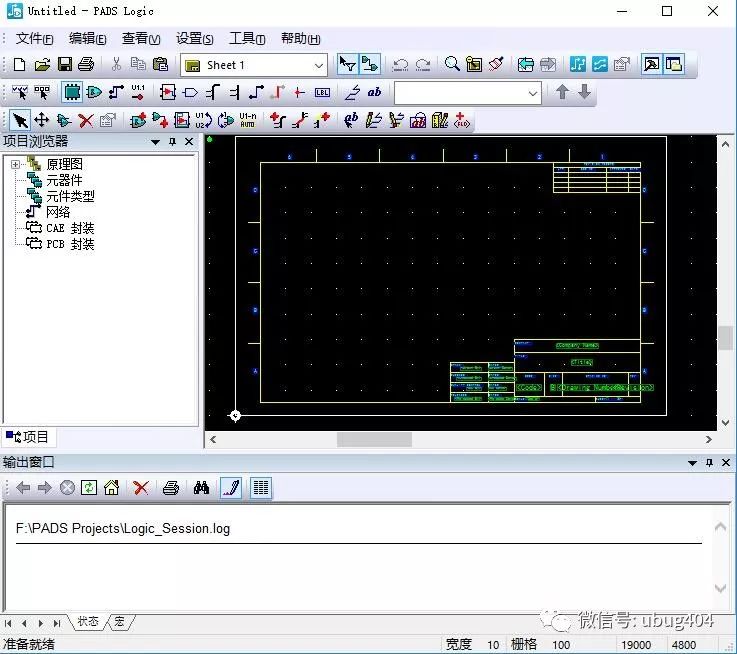737x654 pixels.
Task: Click the horizontal scrollbar thumb under the schematic
Action: [x=374, y=439]
